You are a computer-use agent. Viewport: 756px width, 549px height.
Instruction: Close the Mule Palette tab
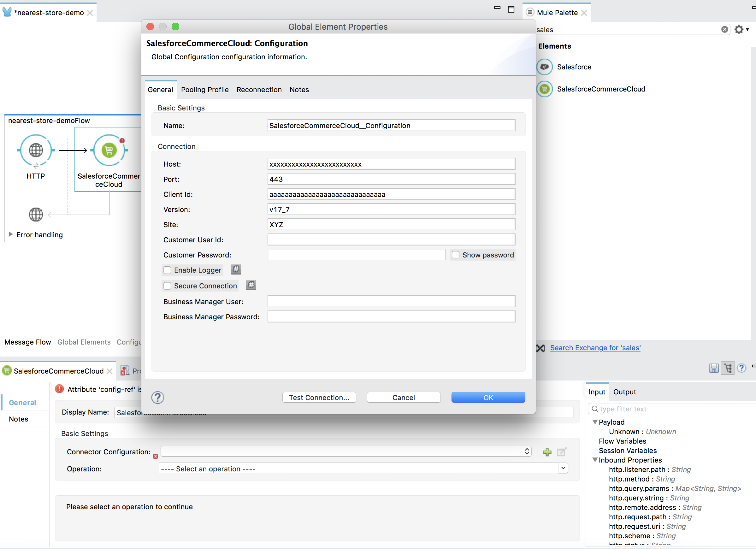pos(584,13)
